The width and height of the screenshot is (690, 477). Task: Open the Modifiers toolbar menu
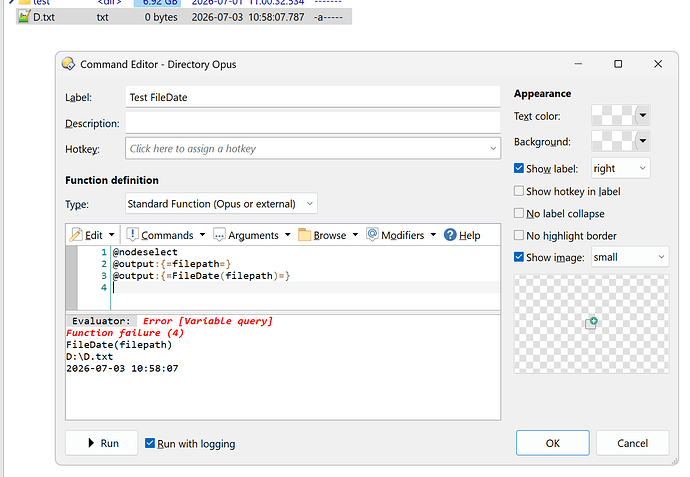(x=401, y=235)
